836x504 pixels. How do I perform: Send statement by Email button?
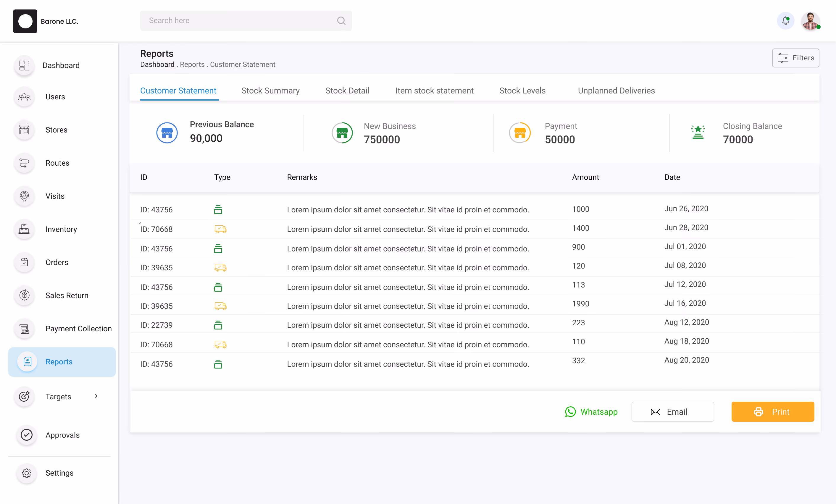tap(672, 412)
